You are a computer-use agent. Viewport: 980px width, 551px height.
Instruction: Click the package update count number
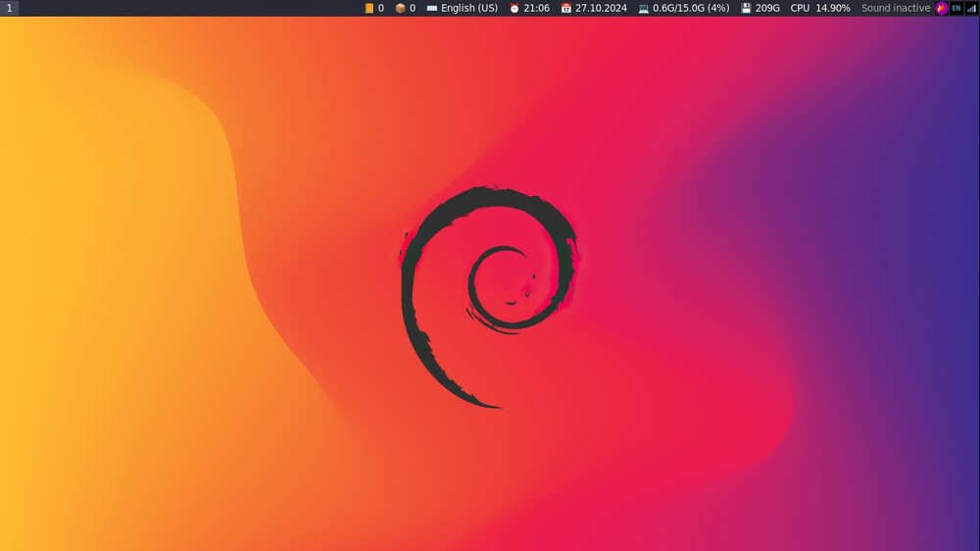pyautogui.click(x=413, y=8)
